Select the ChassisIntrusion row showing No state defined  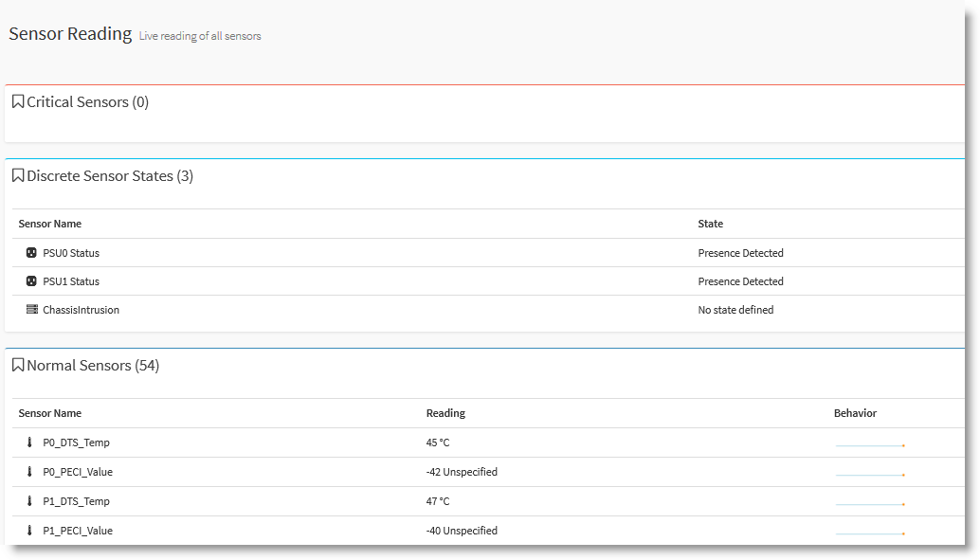click(x=379, y=310)
